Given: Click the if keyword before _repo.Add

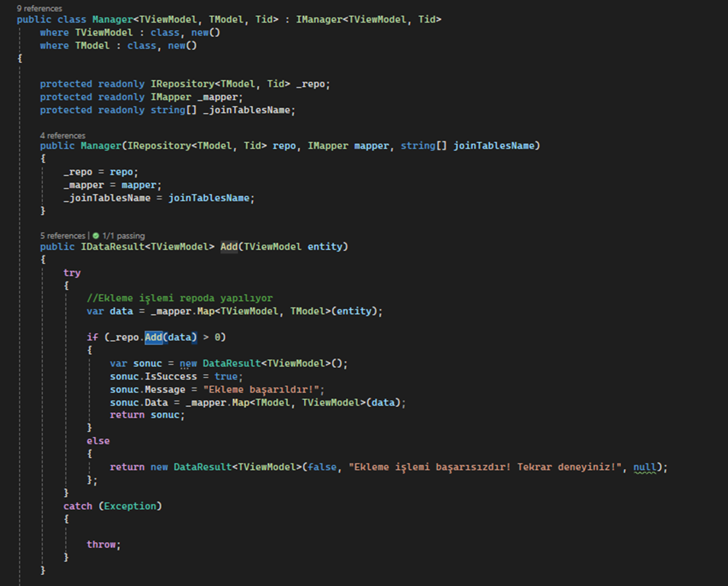Looking at the screenshot, I should point(93,337).
